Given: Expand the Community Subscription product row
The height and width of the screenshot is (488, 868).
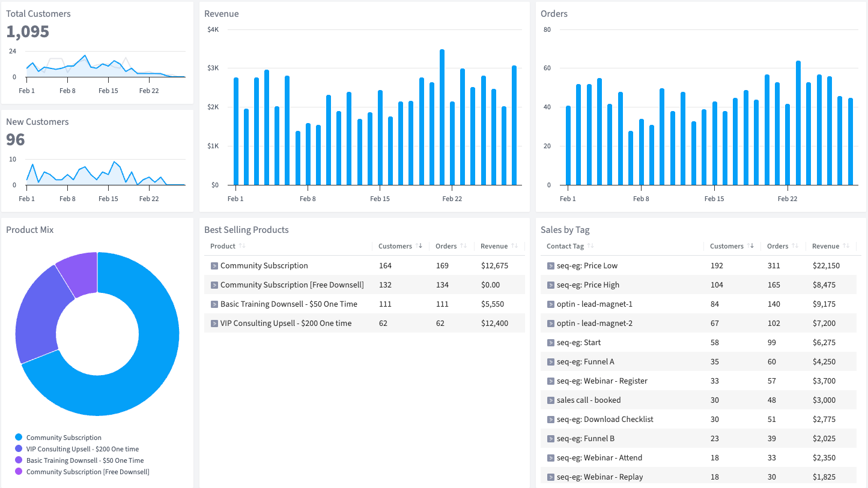Looking at the screenshot, I should click(x=214, y=266).
